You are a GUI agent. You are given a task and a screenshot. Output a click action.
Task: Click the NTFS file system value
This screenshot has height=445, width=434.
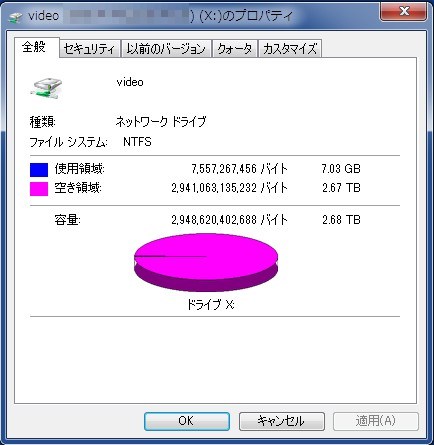click(137, 142)
